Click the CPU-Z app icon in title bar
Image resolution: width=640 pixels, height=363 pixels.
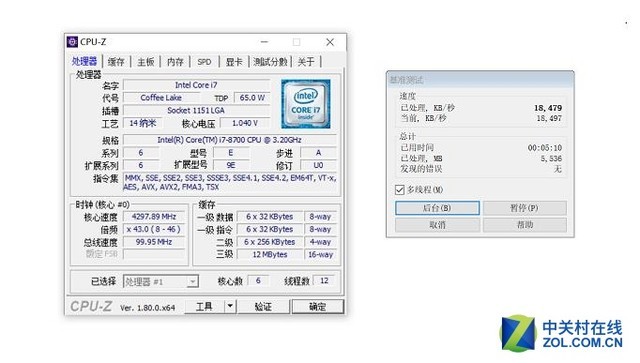pos(72,42)
